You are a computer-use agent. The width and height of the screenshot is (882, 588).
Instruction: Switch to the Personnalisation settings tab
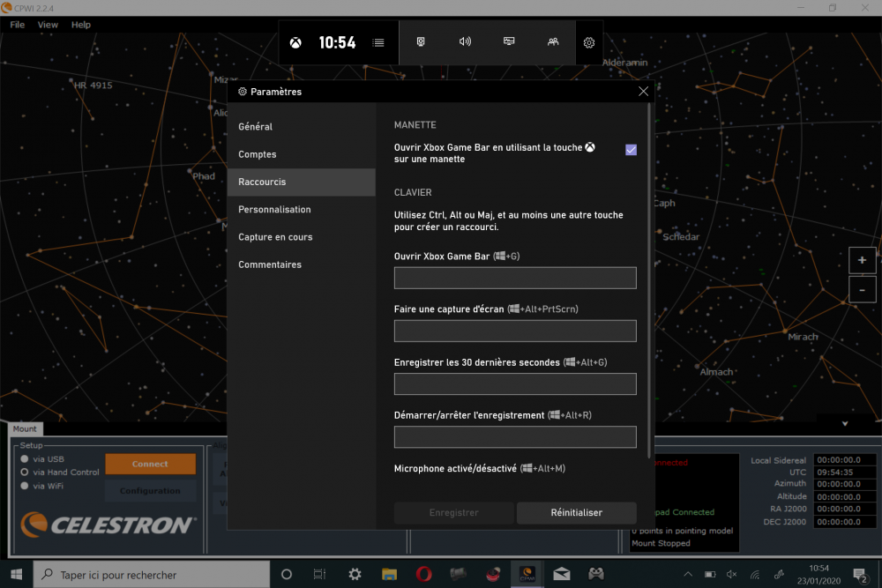pyautogui.click(x=274, y=210)
